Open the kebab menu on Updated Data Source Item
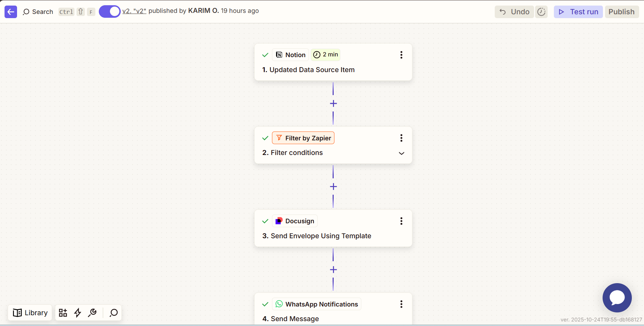644x326 pixels. coord(401,55)
